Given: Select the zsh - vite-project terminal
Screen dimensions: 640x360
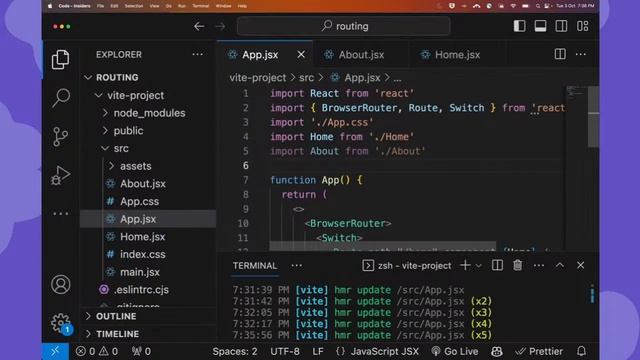Looking at the screenshot, I should pyautogui.click(x=407, y=266).
